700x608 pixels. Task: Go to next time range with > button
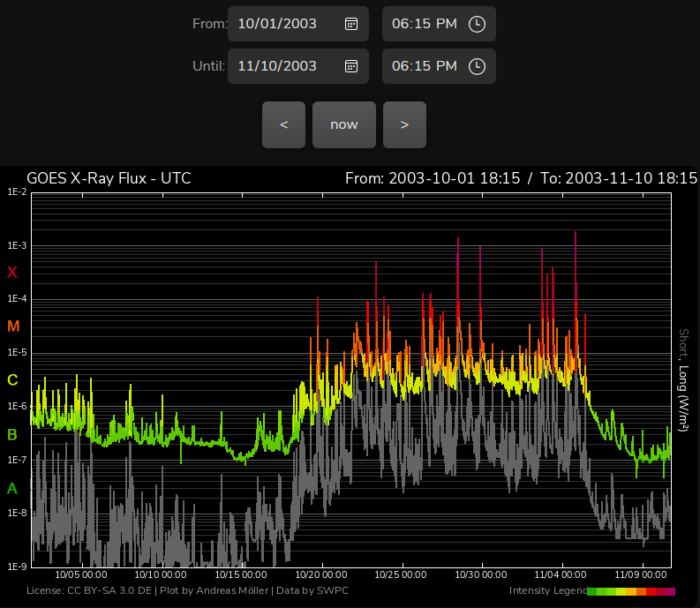coord(404,124)
